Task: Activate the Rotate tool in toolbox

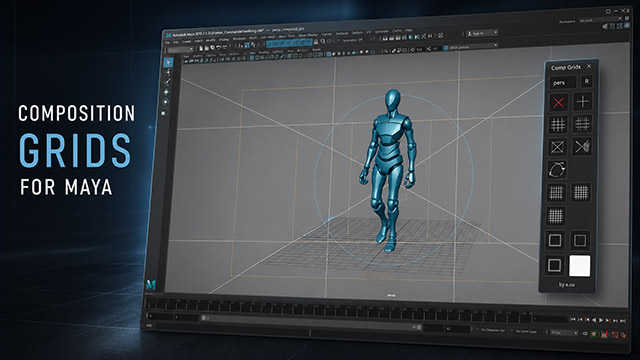Action: click(x=166, y=102)
